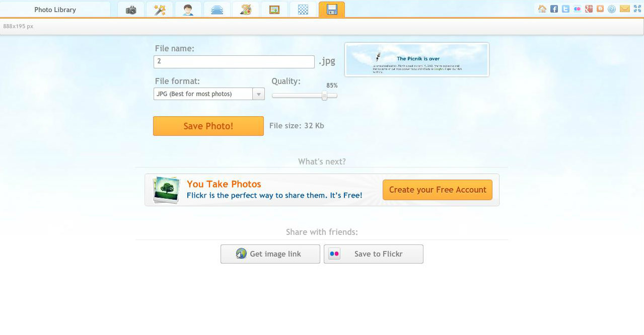Open the File format dropdown
The width and height of the screenshot is (644, 335).
point(209,94)
